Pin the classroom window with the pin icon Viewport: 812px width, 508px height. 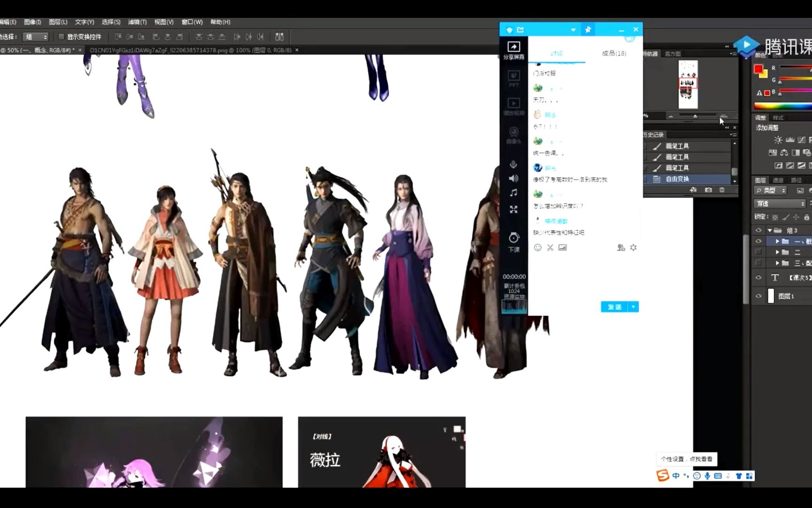click(x=588, y=30)
